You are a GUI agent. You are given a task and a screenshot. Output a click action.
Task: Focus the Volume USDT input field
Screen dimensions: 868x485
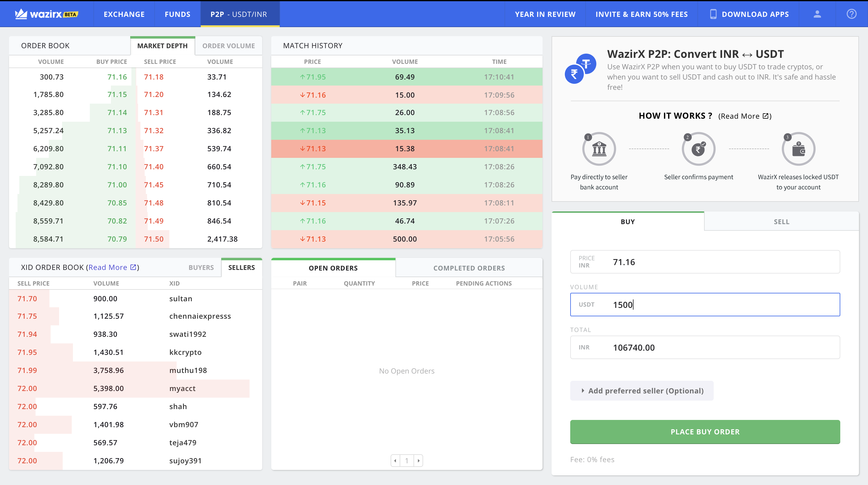coord(705,305)
